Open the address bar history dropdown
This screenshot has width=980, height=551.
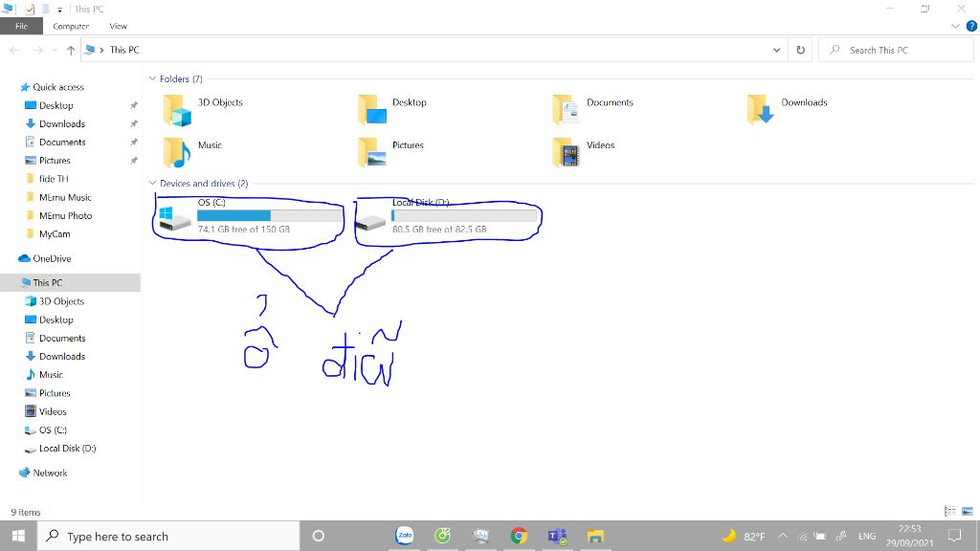776,50
